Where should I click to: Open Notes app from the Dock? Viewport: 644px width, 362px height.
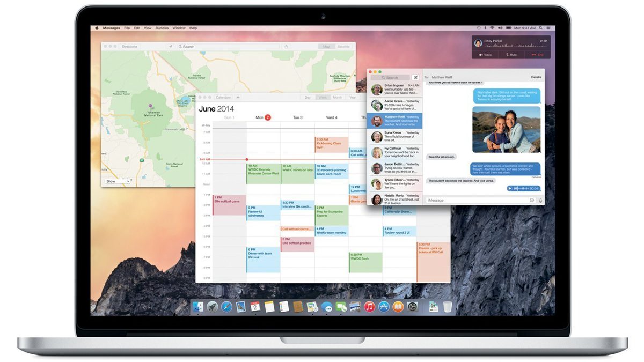[x=269, y=307]
